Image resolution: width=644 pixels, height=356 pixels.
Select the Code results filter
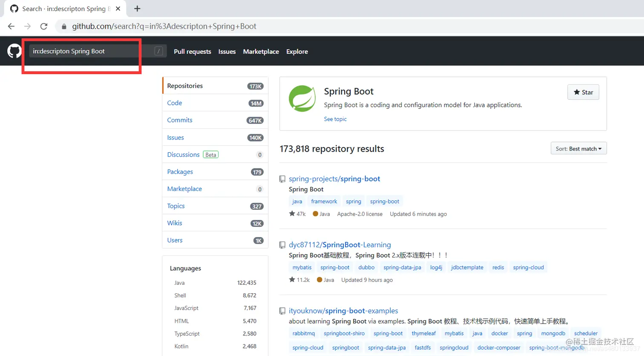click(175, 103)
